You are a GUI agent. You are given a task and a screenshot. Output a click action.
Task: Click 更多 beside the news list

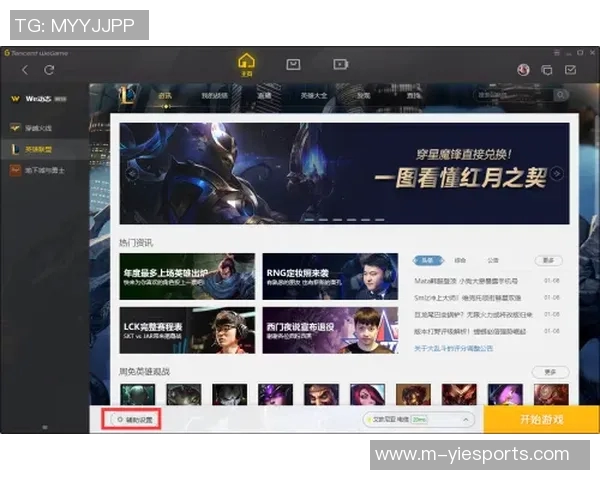[x=548, y=260]
